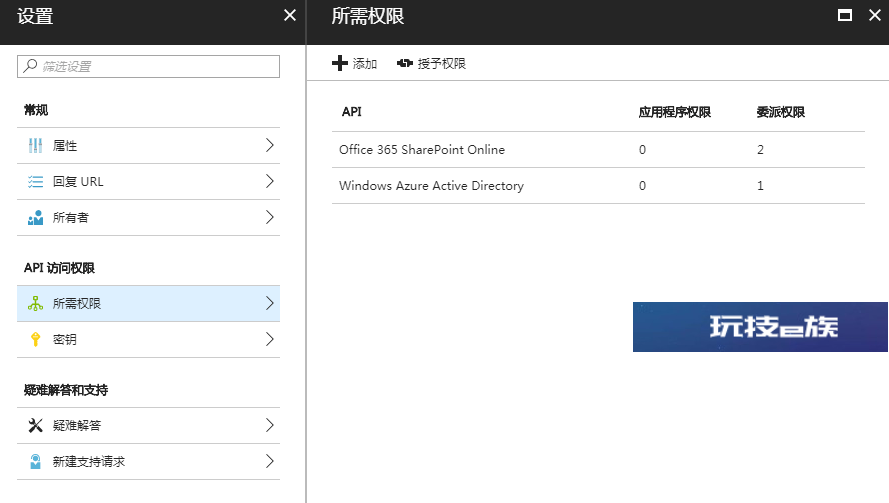This screenshot has width=889, height=503.
Task: Close the 设置 settings blade
Action: pyautogui.click(x=290, y=15)
